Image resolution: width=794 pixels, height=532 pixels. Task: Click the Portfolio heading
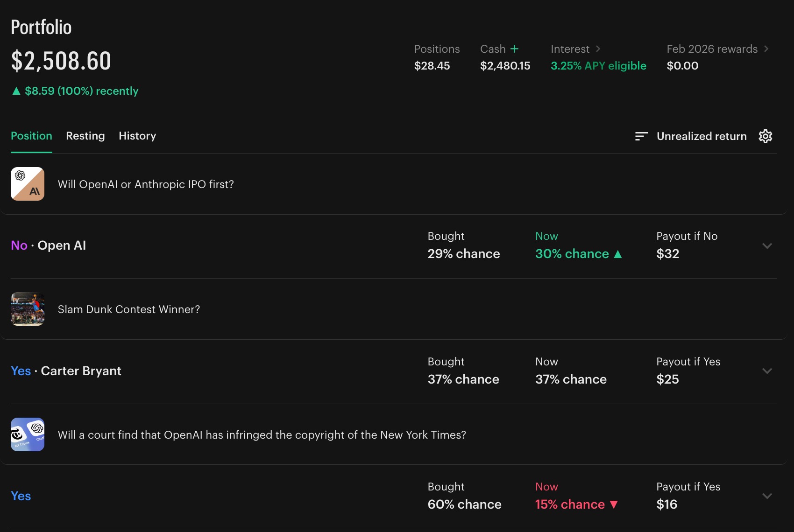pos(41,27)
